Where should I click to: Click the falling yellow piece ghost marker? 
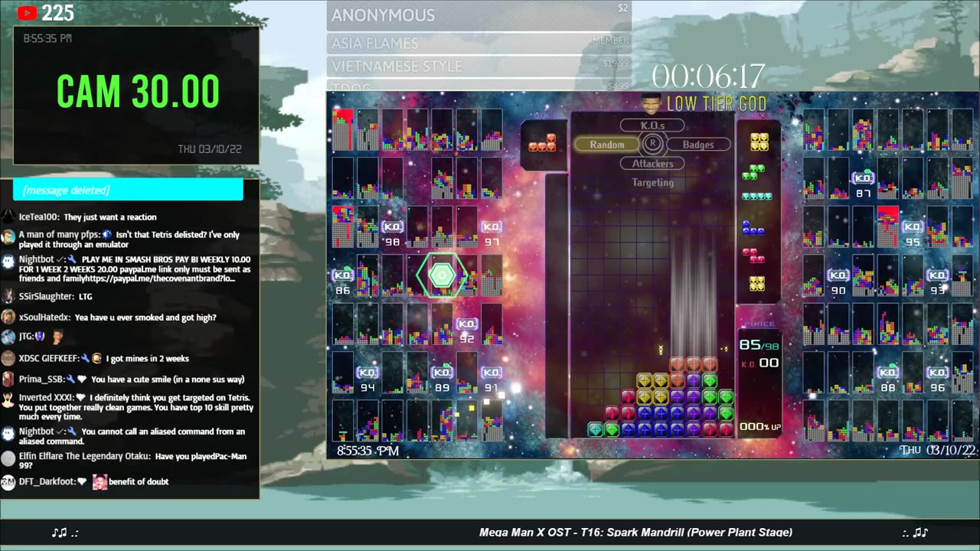tap(660, 350)
